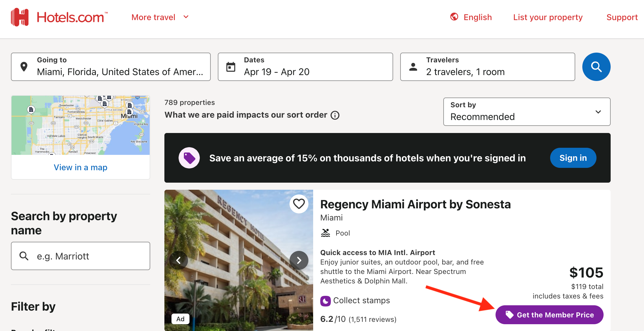Select the English language link
Viewport: 644px width, 331px height.
point(478,17)
